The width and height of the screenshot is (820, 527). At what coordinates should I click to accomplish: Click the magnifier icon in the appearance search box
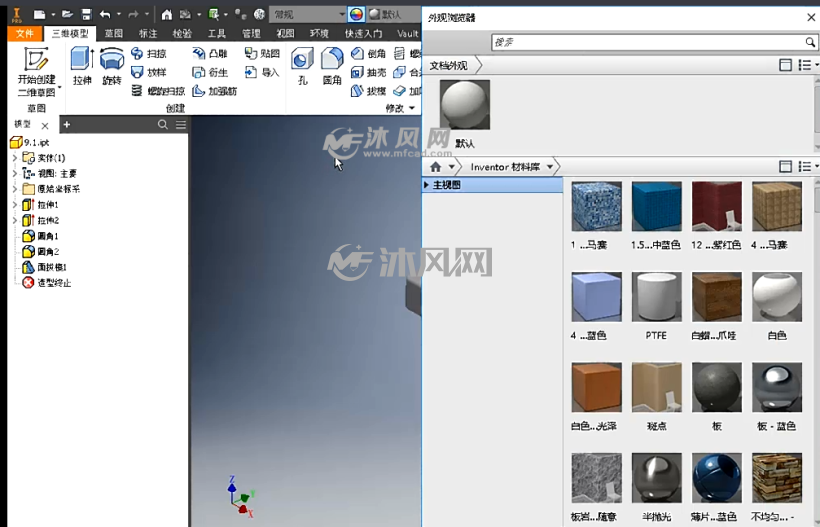[810, 42]
